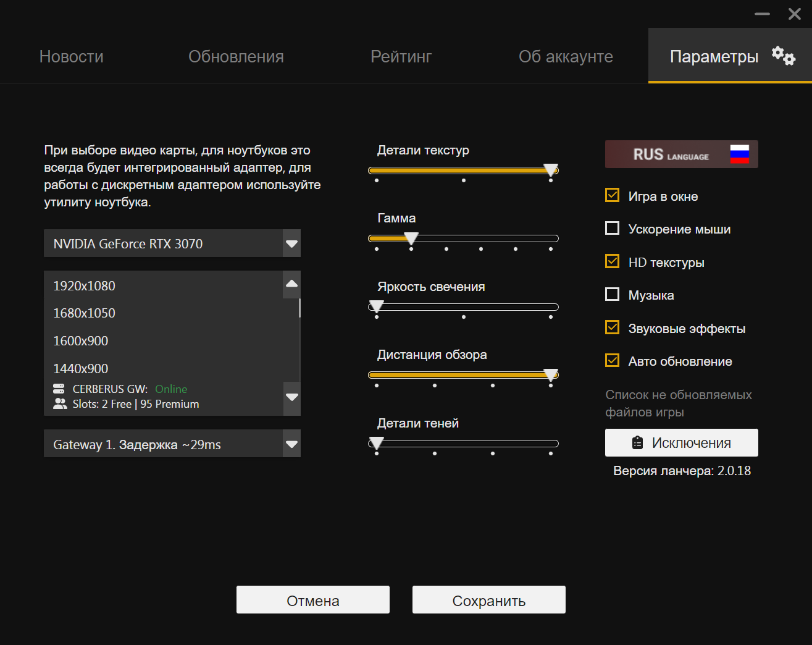Click the server icon beside CERBERUS GW

point(59,389)
